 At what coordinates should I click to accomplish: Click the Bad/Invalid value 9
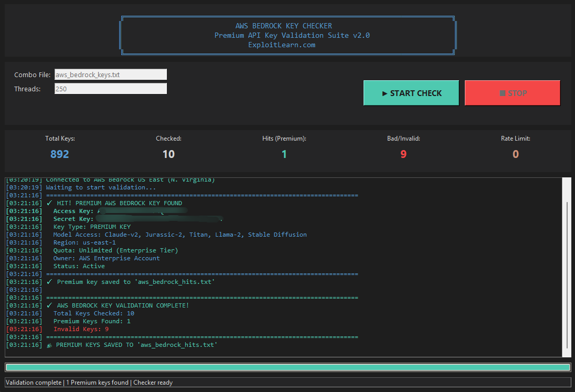tap(403, 154)
